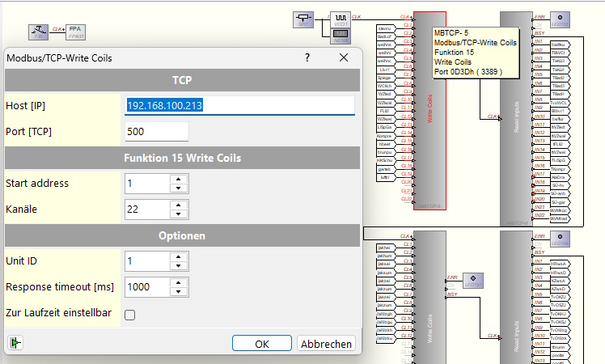Select the LiSpGa input connector tag
The image size is (605, 364).
[386, 127]
